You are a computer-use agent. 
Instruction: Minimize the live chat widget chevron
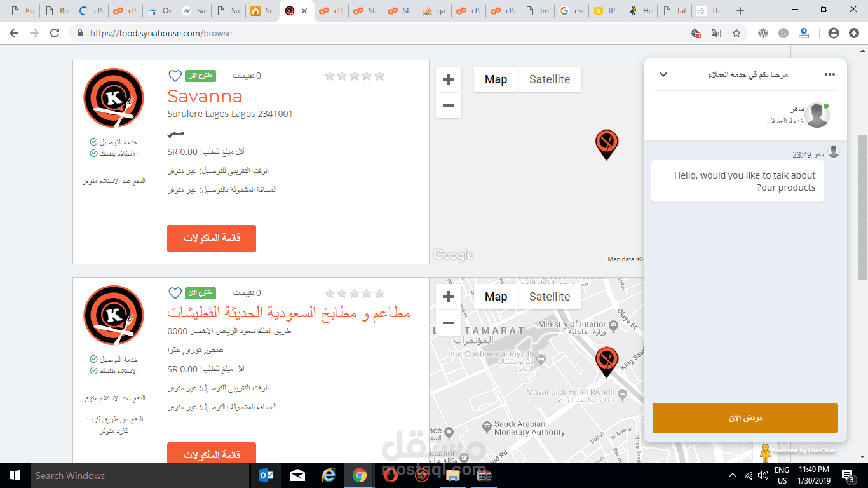[663, 74]
